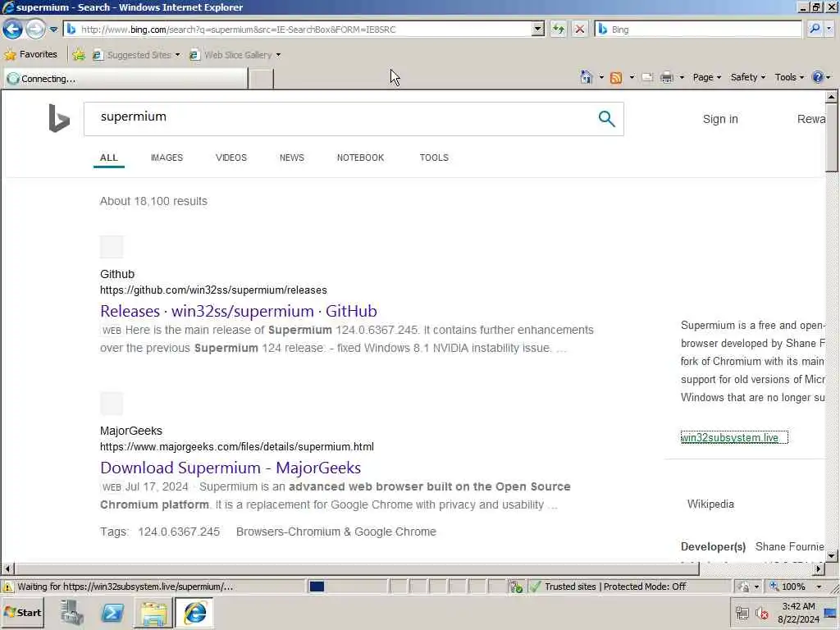This screenshot has height=630, width=840.
Task: Open the win32subsystem.live link
Action: click(x=729, y=437)
